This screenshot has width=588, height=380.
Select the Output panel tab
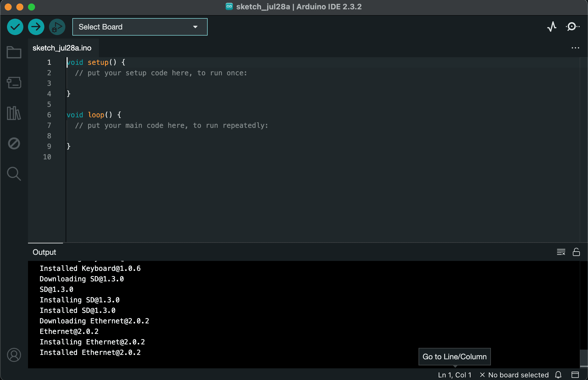point(44,252)
